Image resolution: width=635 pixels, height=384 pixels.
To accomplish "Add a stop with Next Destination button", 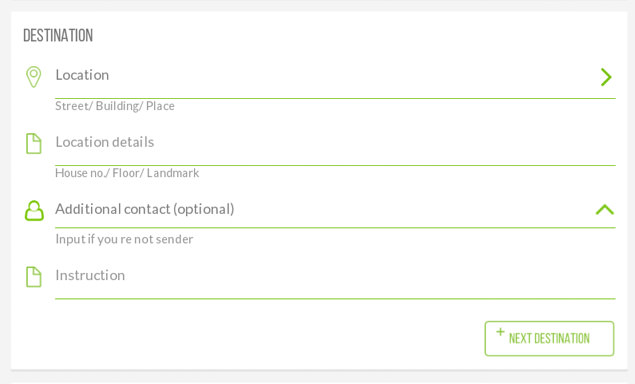I will (x=549, y=339).
